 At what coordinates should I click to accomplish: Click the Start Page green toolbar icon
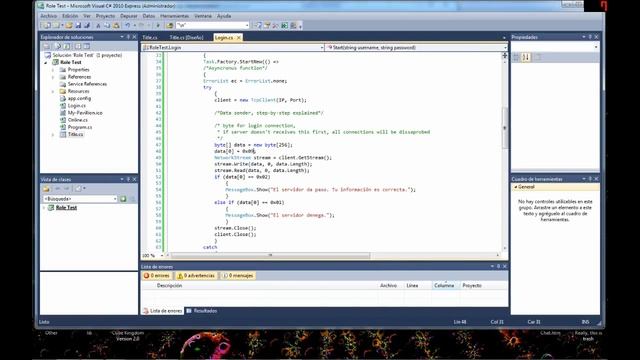click(x=284, y=25)
